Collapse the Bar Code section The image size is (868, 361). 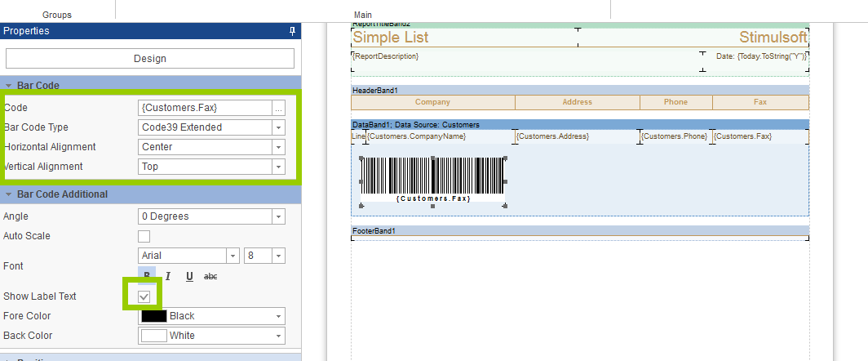point(8,86)
